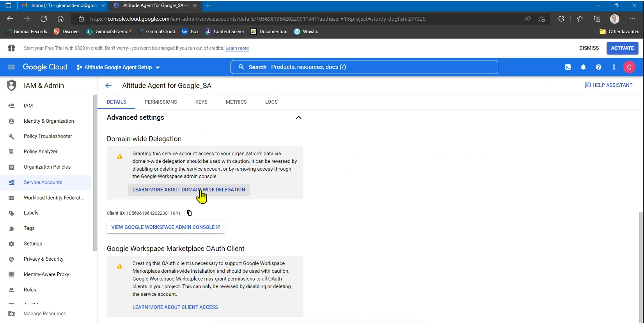The width and height of the screenshot is (644, 323).
Task: Open Cloud Shell terminal icon
Action: coord(568,67)
